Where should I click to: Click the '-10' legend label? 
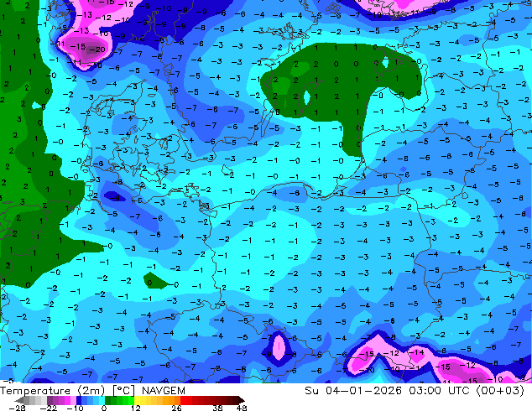(75, 408)
